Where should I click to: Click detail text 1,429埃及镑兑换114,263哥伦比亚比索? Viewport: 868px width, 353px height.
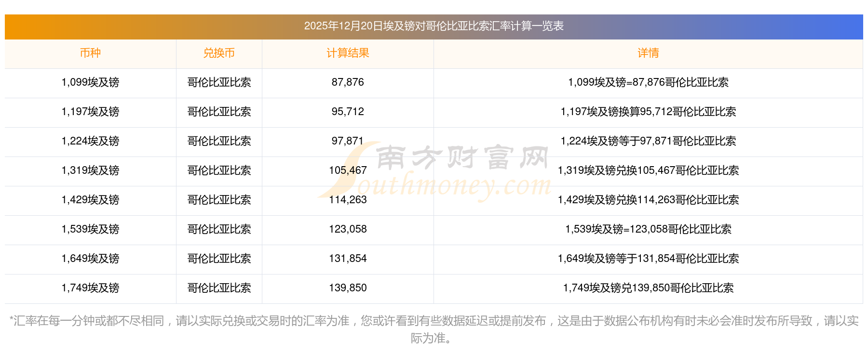click(648, 200)
